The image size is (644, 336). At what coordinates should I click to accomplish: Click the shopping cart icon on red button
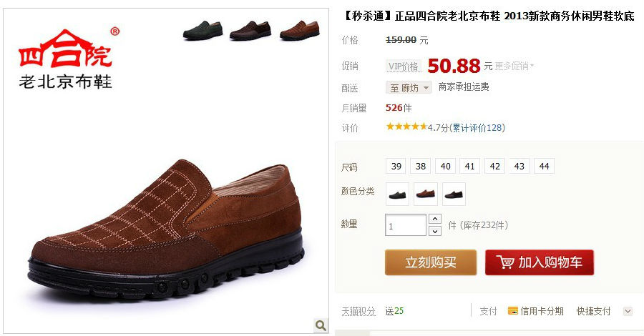click(505, 262)
